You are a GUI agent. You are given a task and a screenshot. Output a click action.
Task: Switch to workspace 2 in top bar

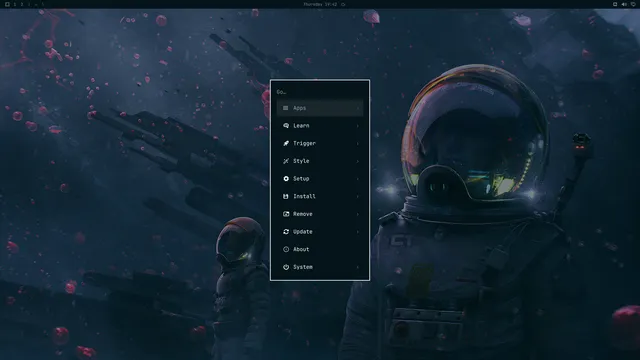[22, 4]
